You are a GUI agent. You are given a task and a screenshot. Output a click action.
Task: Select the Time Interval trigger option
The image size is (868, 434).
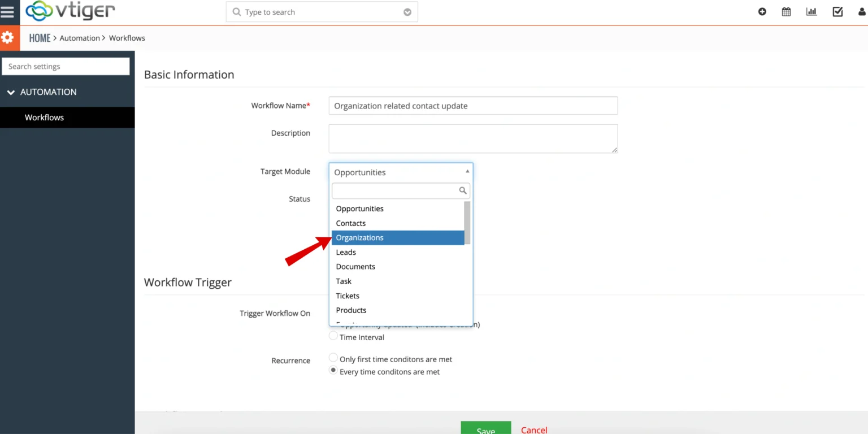pyautogui.click(x=333, y=335)
